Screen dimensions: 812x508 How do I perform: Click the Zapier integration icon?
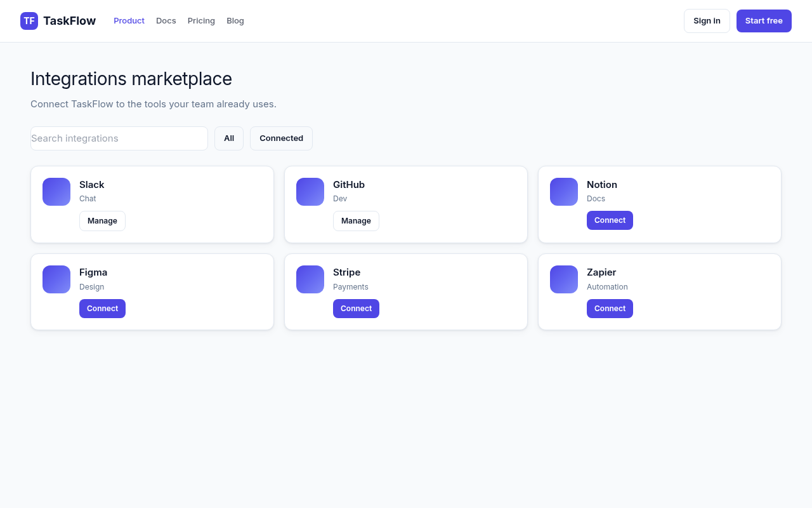[564, 279]
